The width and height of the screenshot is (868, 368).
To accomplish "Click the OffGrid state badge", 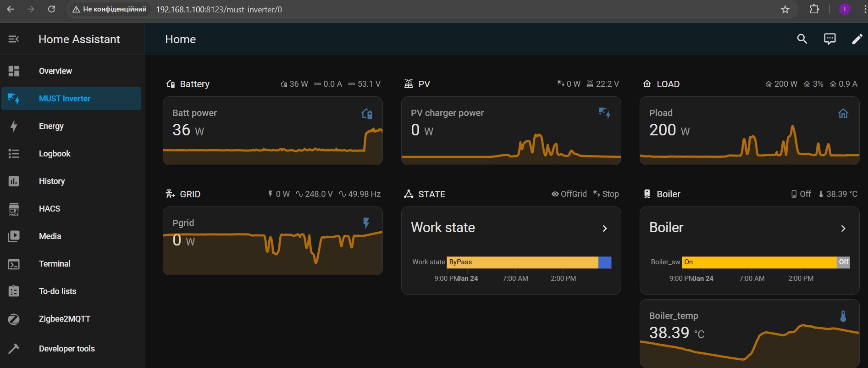I will [x=569, y=194].
